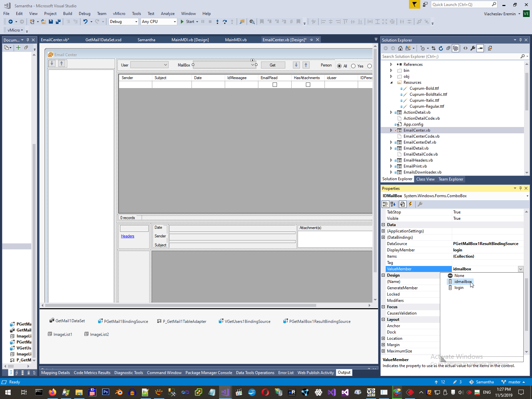This screenshot has width=532, height=399.
Task: Switch to the GetMail1DataSet.xsd tab
Action: pyautogui.click(x=103, y=40)
